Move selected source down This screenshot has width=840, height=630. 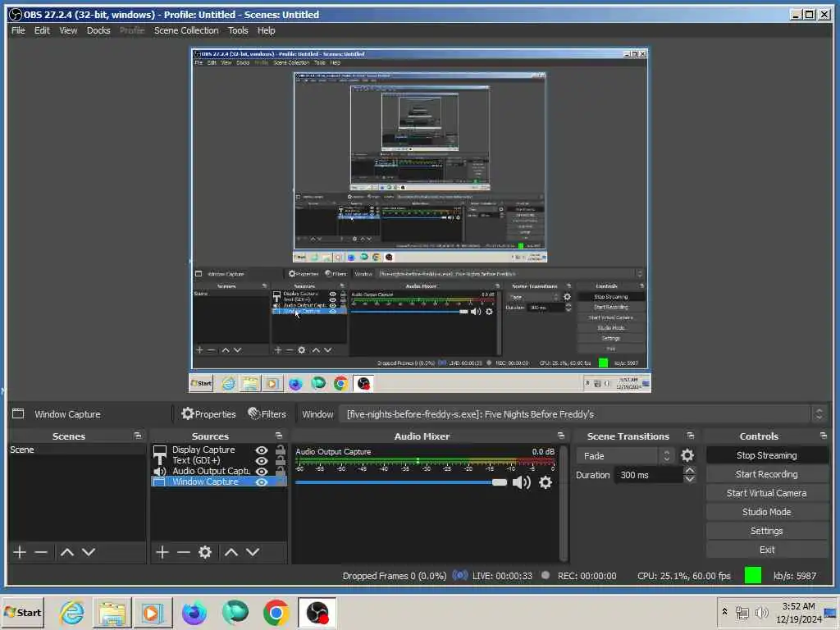pyautogui.click(x=253, y=552)
